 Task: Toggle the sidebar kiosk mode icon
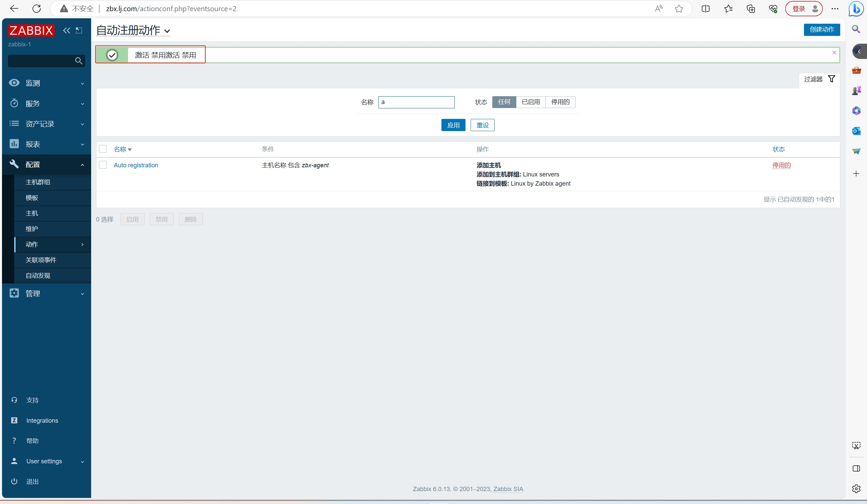pos(79,30)
